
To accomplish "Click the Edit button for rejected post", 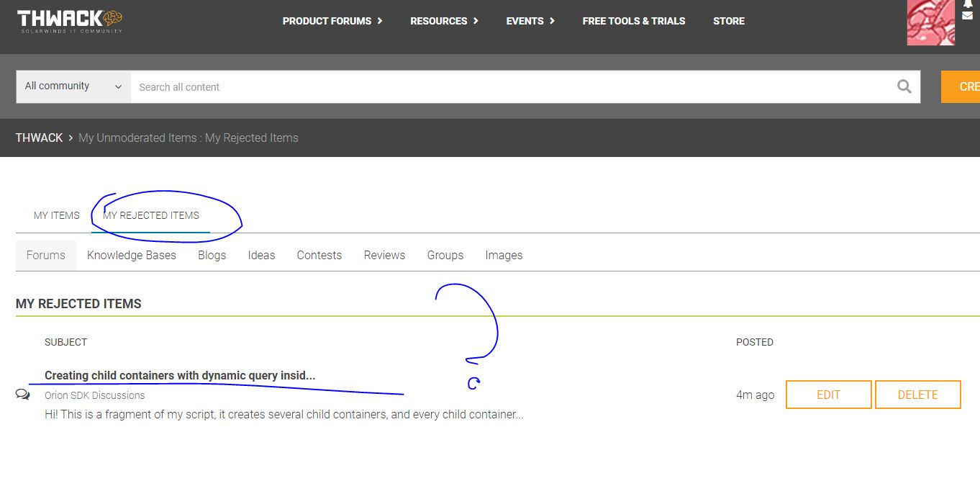I will pos(829,395).
